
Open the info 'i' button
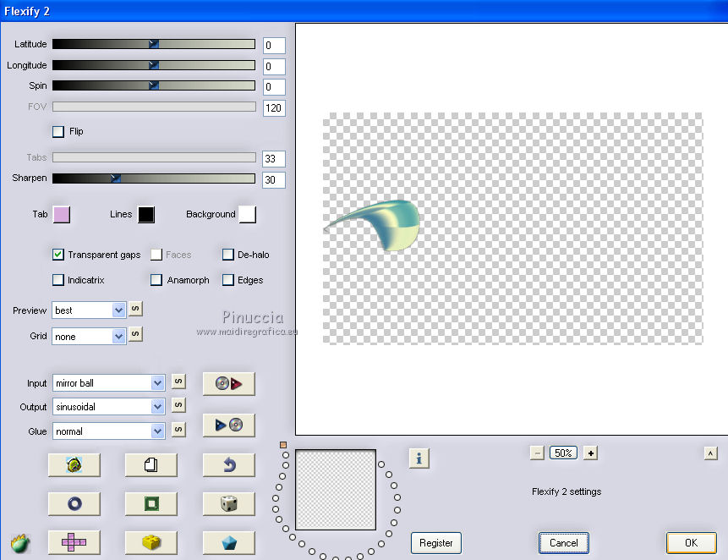point(419,458)
